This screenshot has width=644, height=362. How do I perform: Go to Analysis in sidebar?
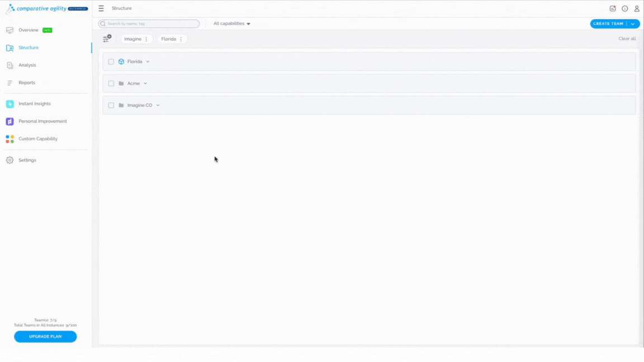(27, 65)
